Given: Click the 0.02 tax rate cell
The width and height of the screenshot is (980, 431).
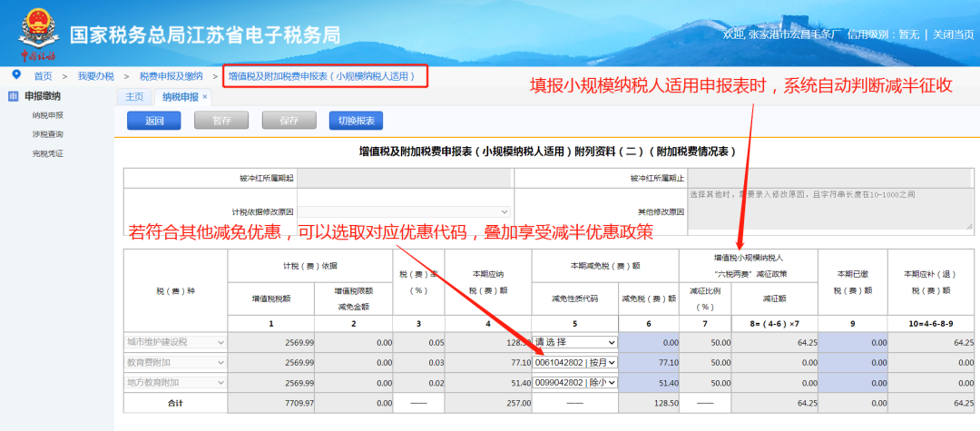Looking at the screenshot, I should pyautogui.click(x=418, y=382).
